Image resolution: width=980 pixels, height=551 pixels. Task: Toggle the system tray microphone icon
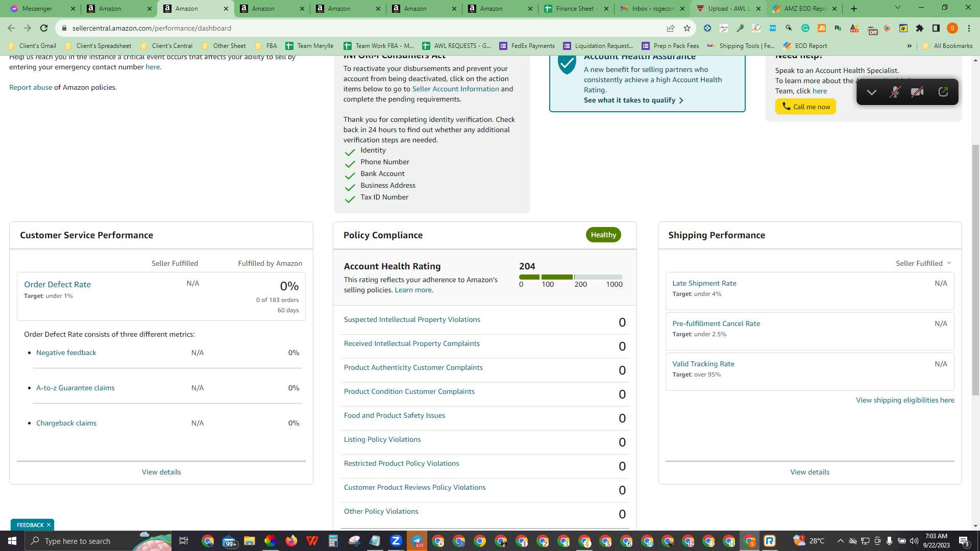click(x=890, y=541)
